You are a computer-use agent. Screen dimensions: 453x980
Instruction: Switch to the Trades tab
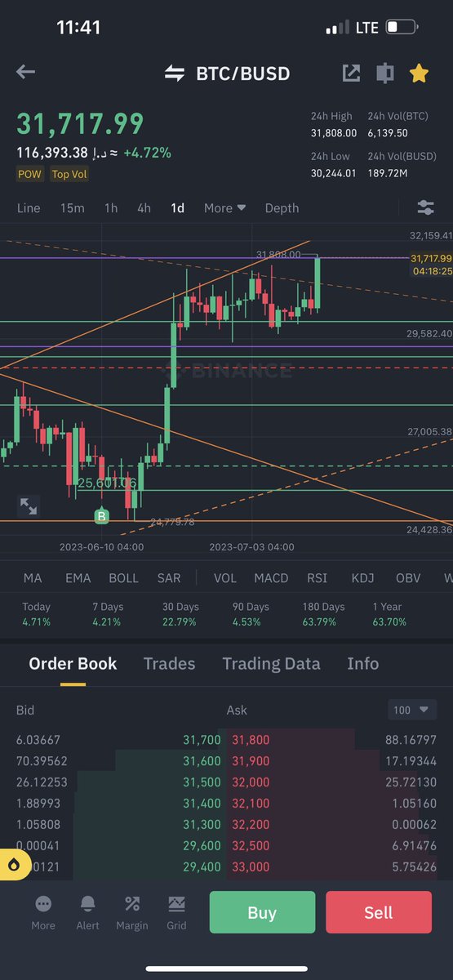[169, 664]
